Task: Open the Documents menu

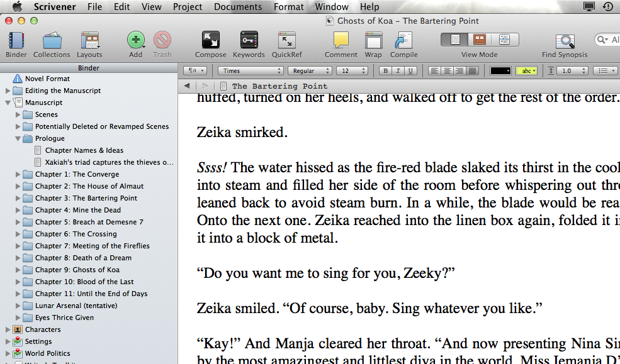Action: [x=238, y=7]
